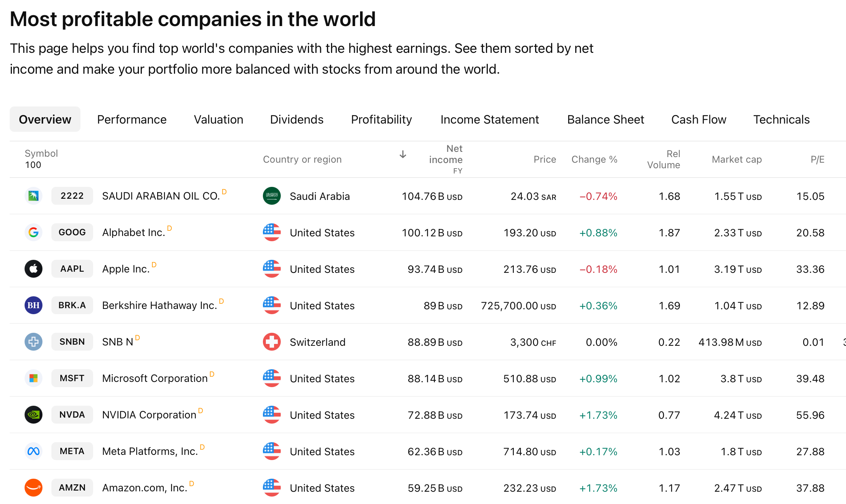Image resolution: width=846 pixels, height=504 pixels.
Task: Click the 413.98 M USD market cap value
Action: point(730,342)
